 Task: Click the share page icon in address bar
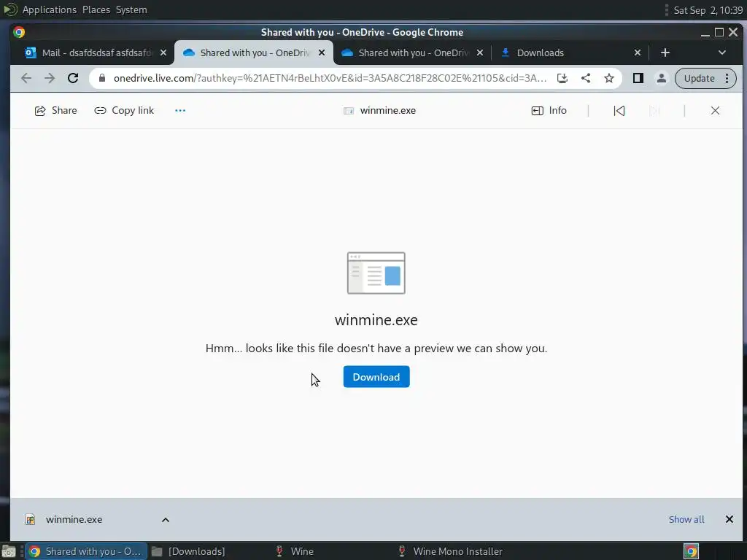tap(586, 78)
